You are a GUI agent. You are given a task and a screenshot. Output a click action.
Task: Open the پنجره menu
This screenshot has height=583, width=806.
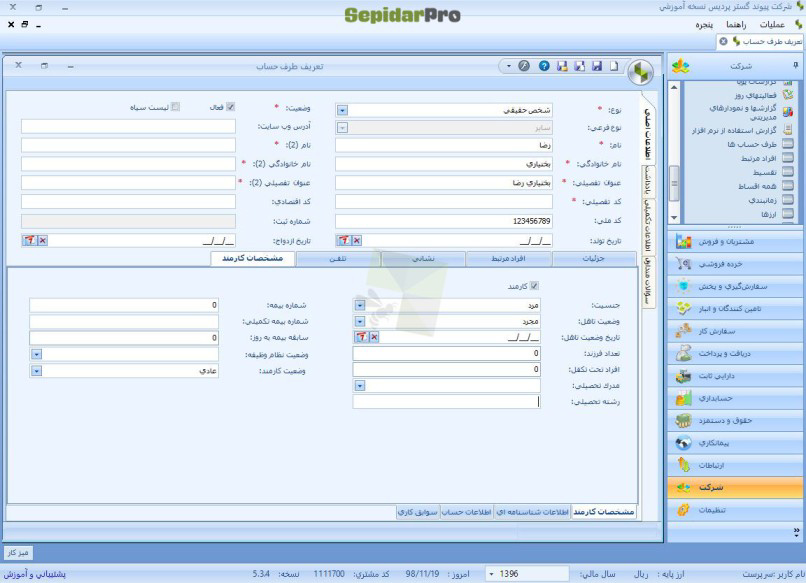(704, 25)
